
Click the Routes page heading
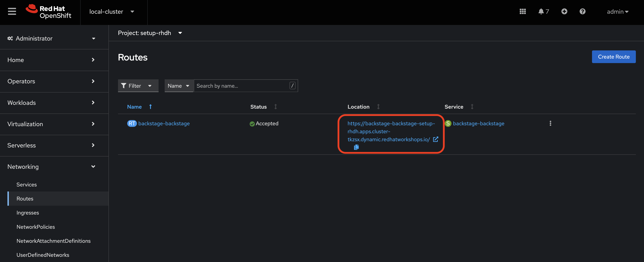tap(133, 57)
